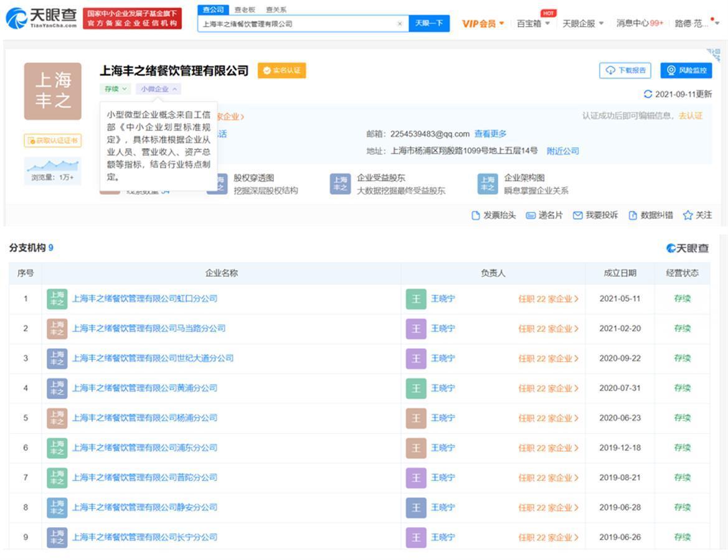Click the logo icon of 杨浦分公司 row
Image resolution: width=728 pixels, height=560 pixels.
tap(57, 418)
